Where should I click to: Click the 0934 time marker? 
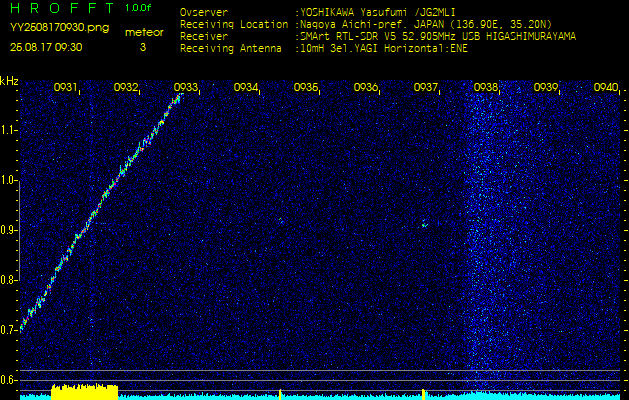point(246,87)
